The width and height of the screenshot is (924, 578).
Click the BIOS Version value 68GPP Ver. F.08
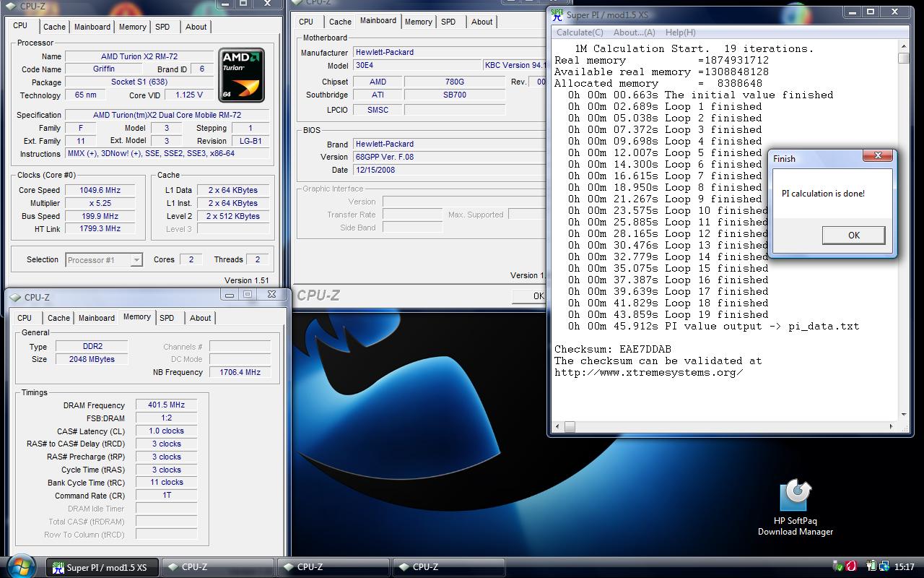coord(449,157)
